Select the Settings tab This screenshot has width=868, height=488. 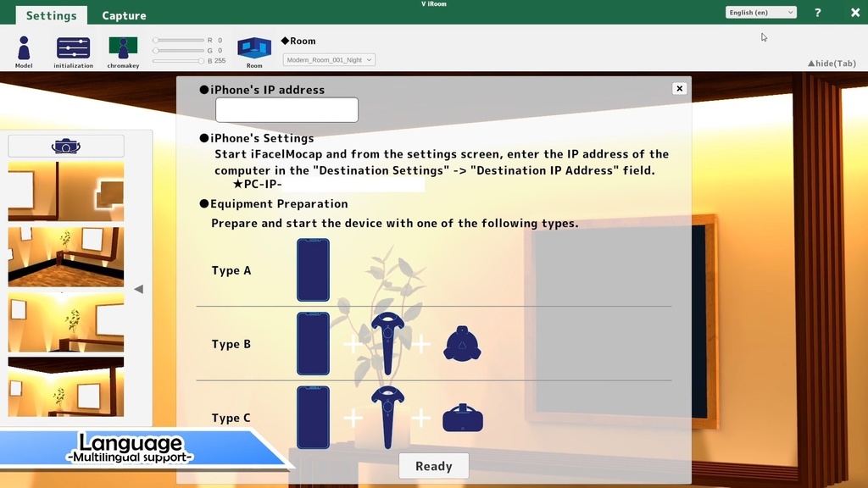(51, 14)
